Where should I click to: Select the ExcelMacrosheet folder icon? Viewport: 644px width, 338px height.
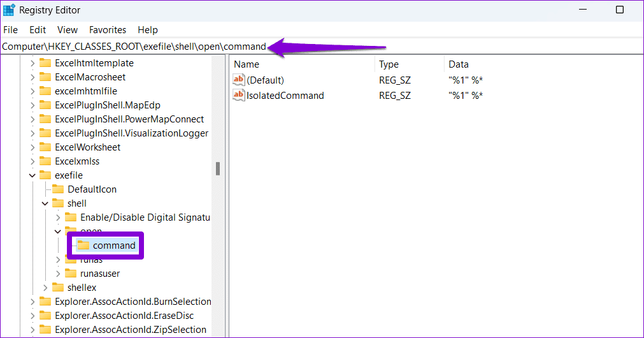(x=45, y=77)
